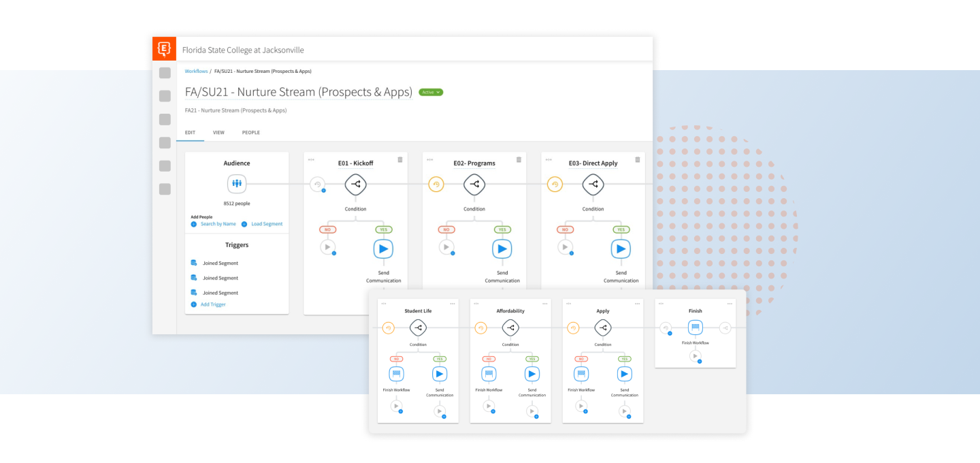Rename the E01 - Kickoff step title
The height and width of the screenshot is (463, 980).
point(355,163)
